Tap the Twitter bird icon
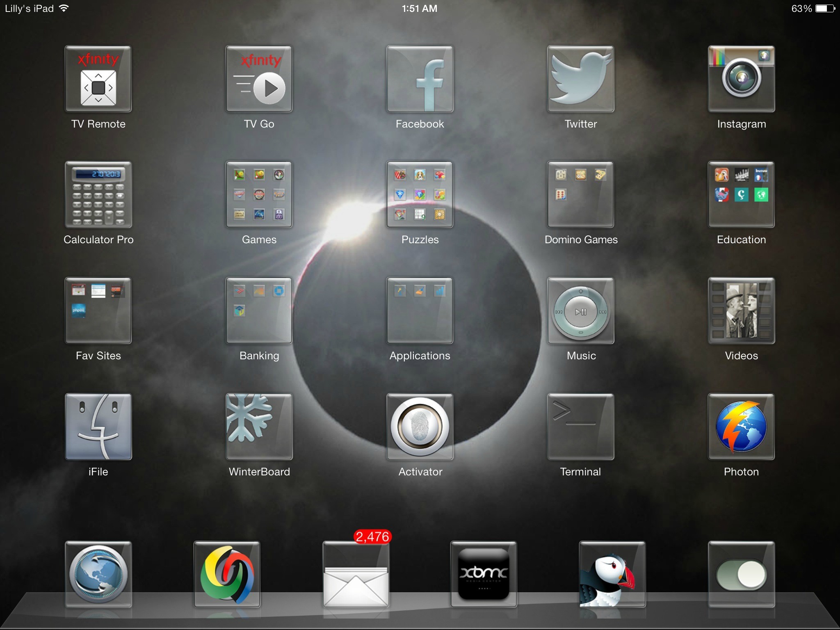840x630 pixels. pyautogui.click(x=581, y=79)
